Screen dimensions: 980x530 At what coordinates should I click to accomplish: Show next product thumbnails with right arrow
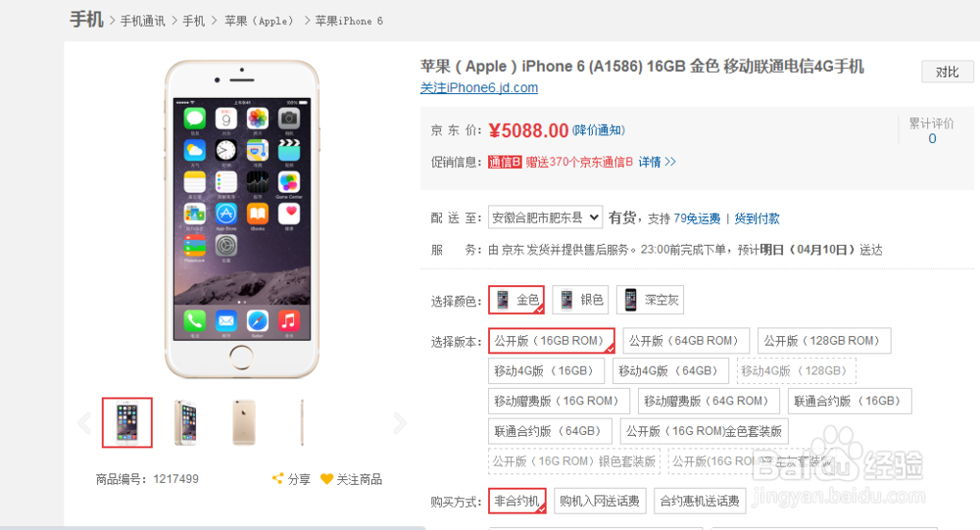coord(400,423)
